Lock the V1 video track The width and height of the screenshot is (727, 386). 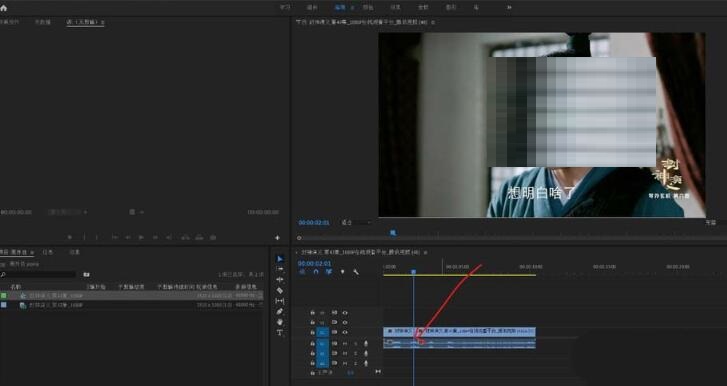[x=312, y=332]
